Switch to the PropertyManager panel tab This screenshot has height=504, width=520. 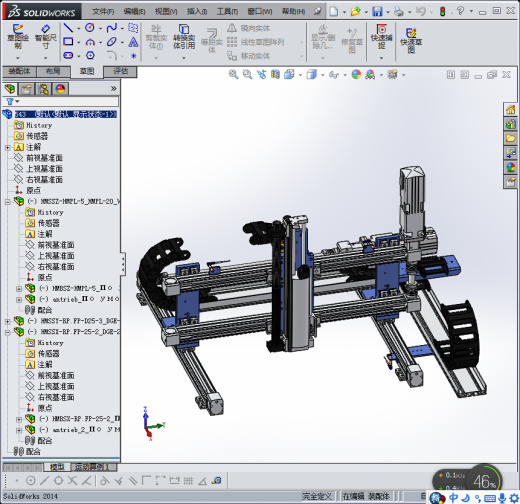pyautogui.click(x=27, y=89)
